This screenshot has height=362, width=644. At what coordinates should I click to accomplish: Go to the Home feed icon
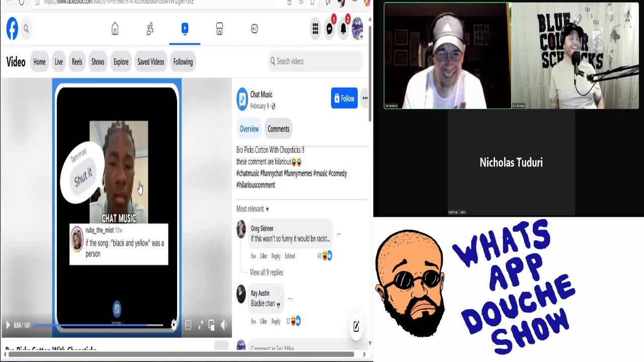[115, 29]
